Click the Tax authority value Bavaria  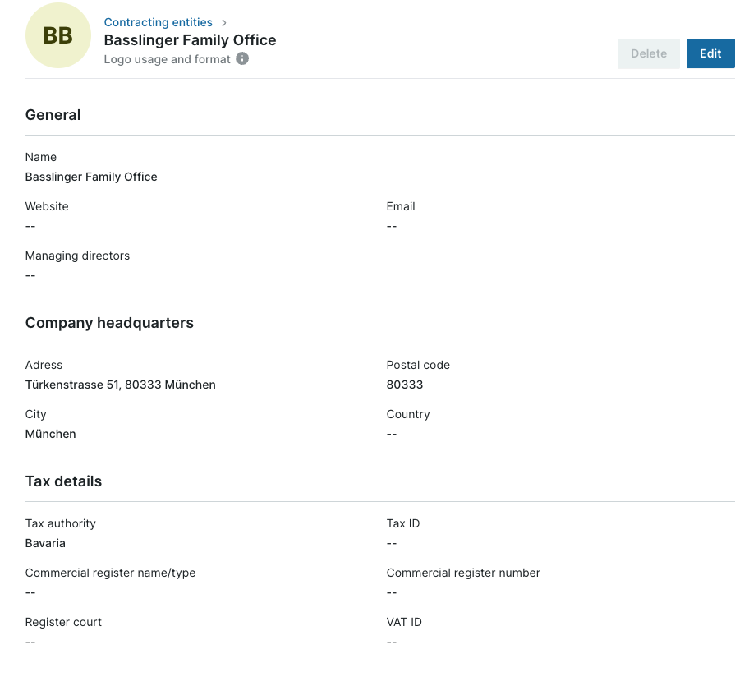click(45, 543)
